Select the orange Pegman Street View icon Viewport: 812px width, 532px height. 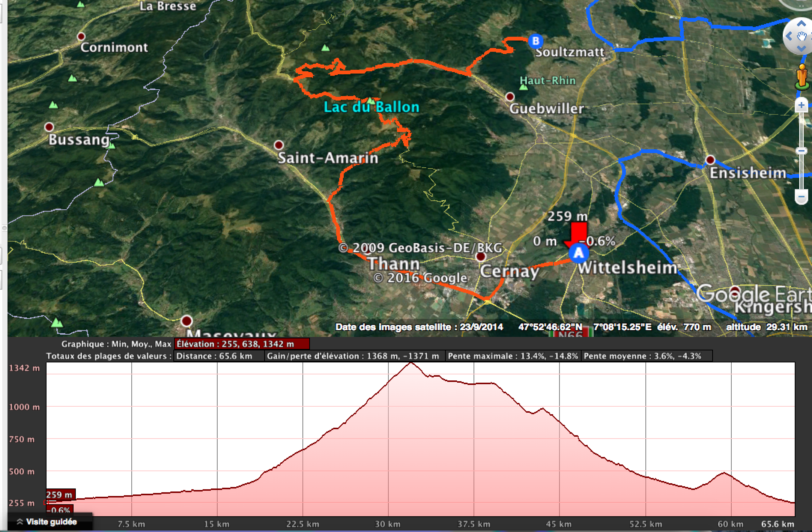(803, 76)
